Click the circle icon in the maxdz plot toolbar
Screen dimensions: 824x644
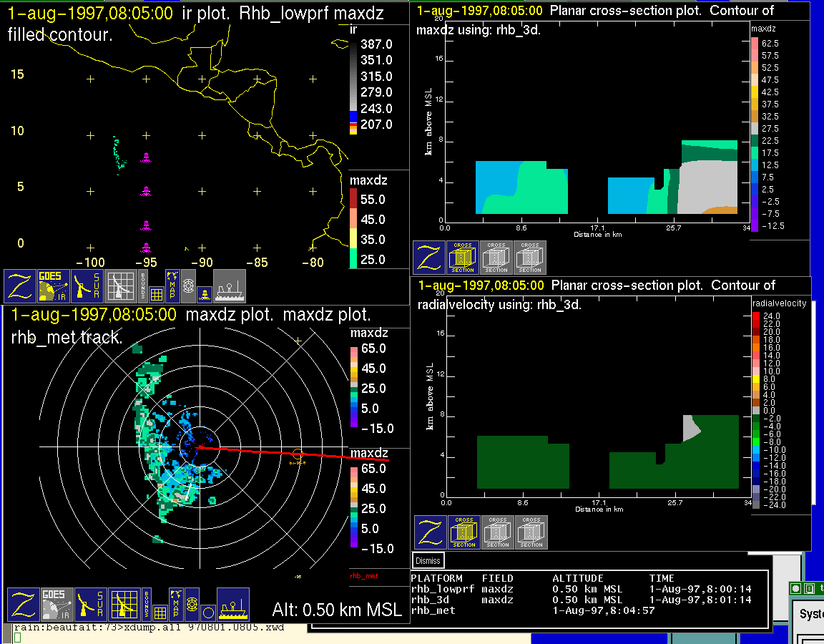point(207,613)
